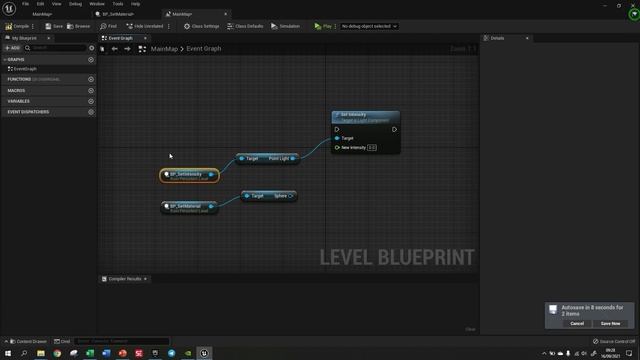The image size is (640, 360).
Task: Add a new function with plus icon
Action: point(91,79)
